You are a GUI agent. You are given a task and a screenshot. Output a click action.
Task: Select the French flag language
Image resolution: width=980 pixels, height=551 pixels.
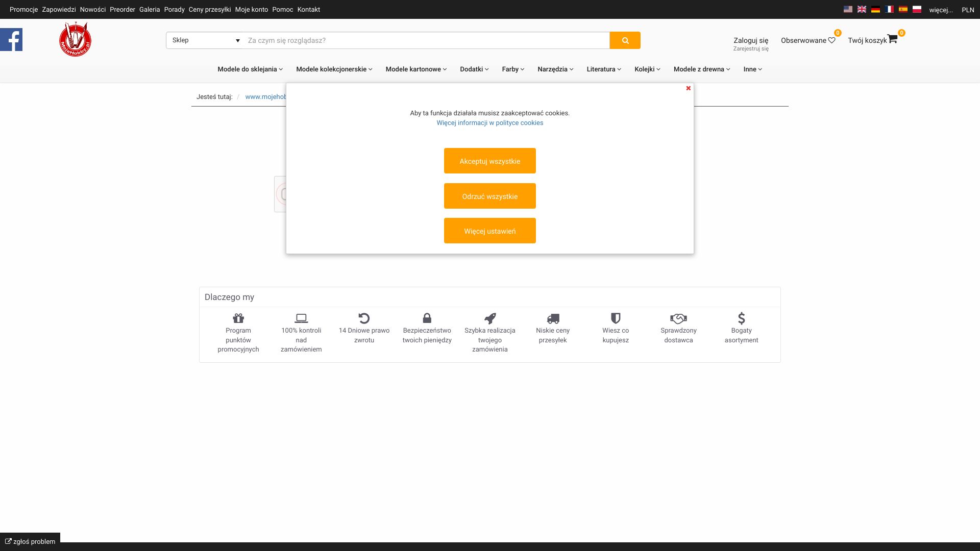point(889,9)
